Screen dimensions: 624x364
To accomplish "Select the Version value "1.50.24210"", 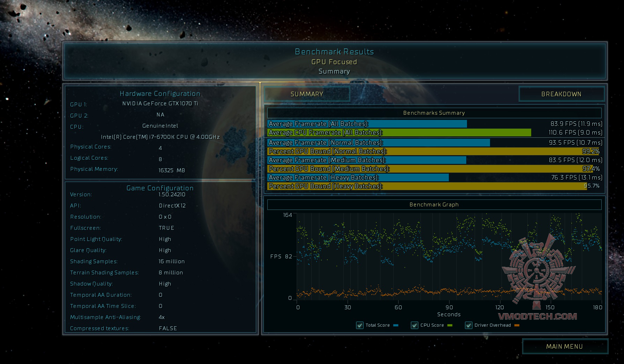I will point(172,195).
